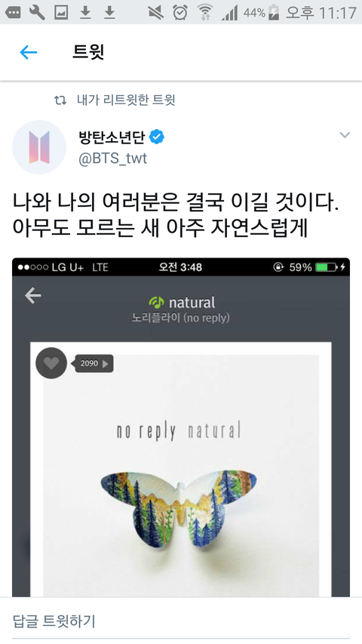Image resolution: width=362 pixels, height=644 pixels.
Task: Click the blue verified badge
Action: coord(156,137)
